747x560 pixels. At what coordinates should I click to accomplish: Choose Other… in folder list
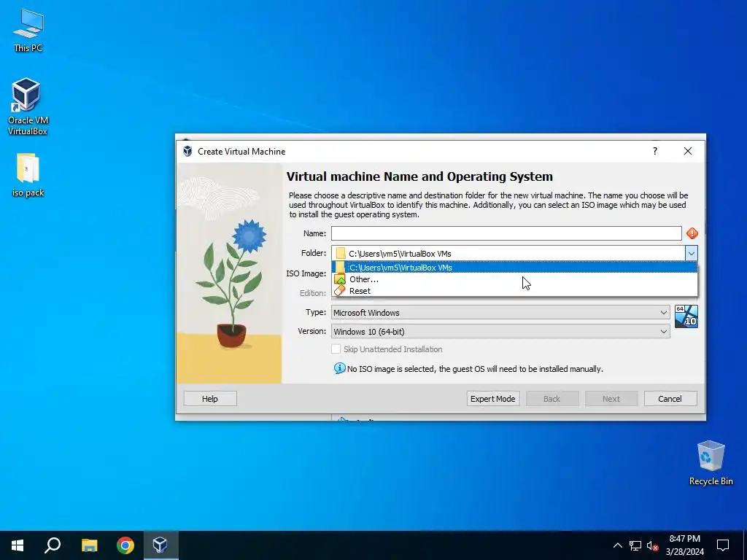pos(514,279)
